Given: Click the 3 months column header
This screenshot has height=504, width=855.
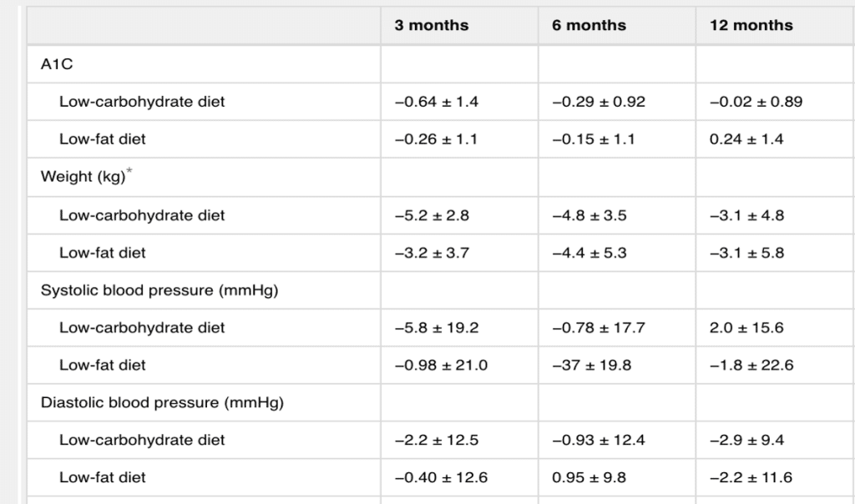Looking at the screenshot, I should click(x=432, y=25).
